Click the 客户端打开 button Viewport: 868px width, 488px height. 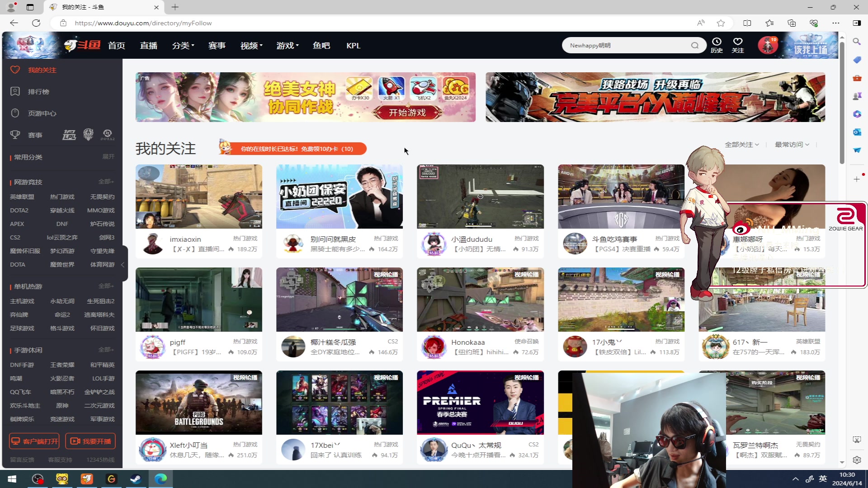tap(34, 441)
